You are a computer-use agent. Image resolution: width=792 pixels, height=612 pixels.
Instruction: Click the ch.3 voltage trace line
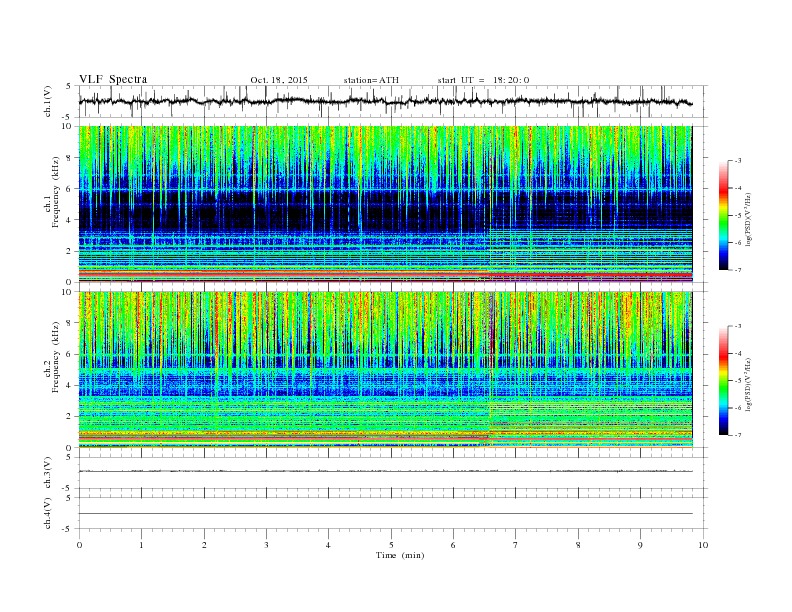point(385,471)
